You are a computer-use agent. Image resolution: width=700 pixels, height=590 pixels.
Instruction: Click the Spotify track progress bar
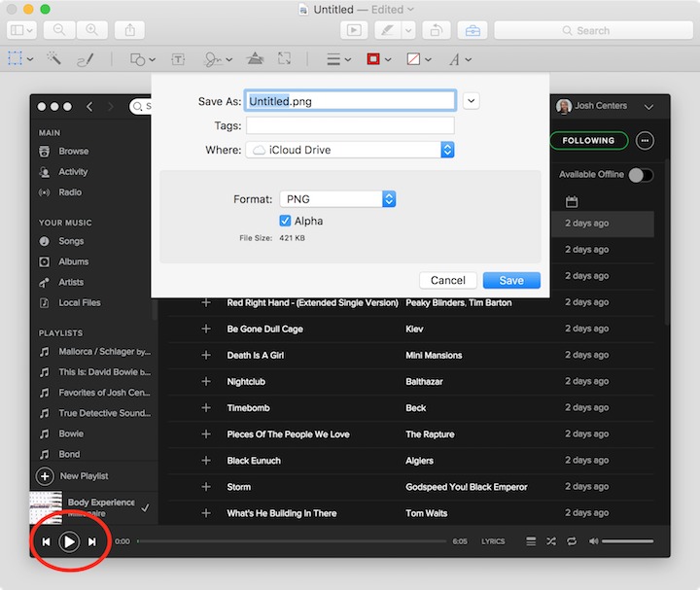tap(292, 541)
